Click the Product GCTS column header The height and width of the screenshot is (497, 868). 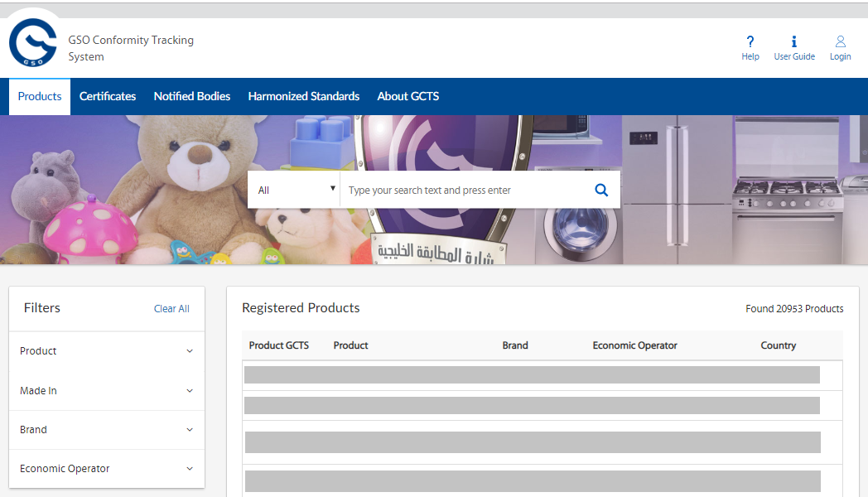pyautogui.click(x=279, y=345)
